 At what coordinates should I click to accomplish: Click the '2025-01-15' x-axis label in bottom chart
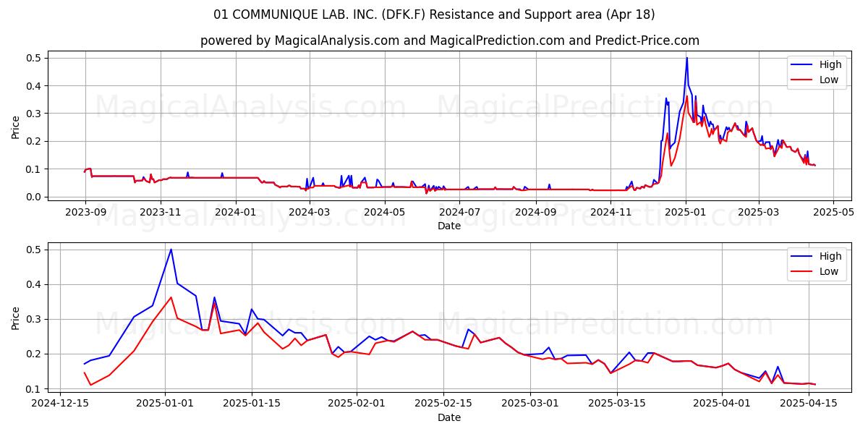pyautogui.click(x=252, y=404)
